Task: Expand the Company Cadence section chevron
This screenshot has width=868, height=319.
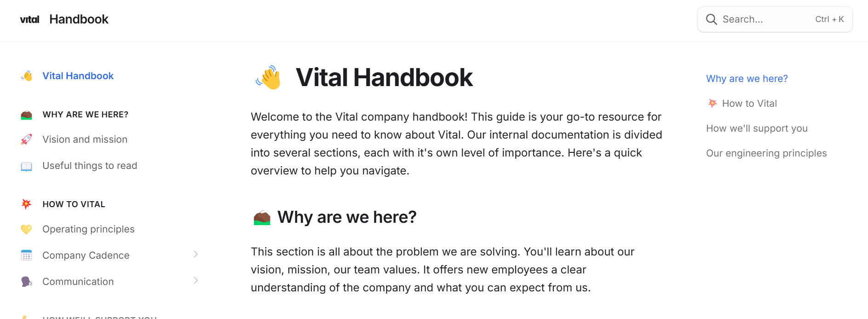Action: (x=195, y=254)
